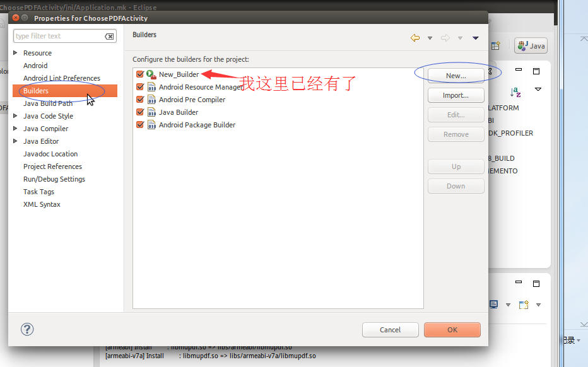The width and height of the screenshot is (588, 367).
Task: Click the Java Compiler tree label
Action: coord(46,129)
